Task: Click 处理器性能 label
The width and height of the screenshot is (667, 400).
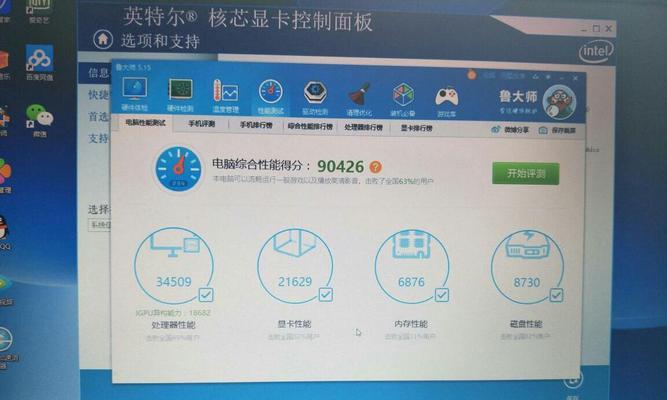Action: point(174,325)
